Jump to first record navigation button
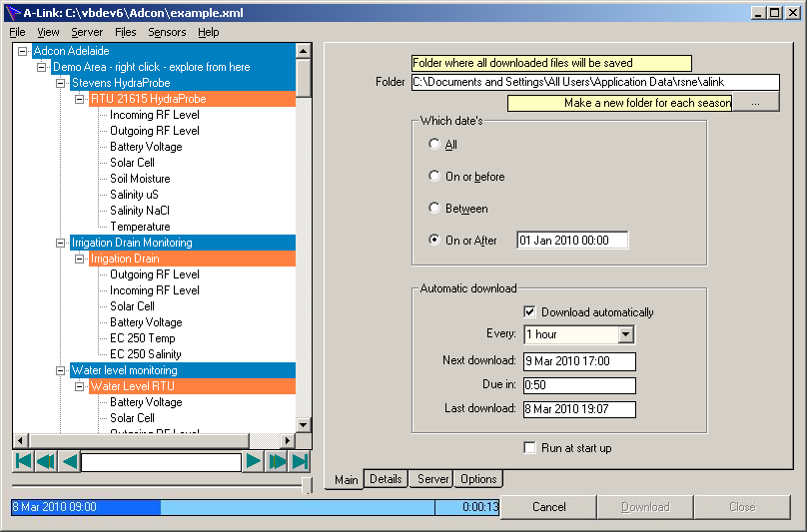 (22, 461)
